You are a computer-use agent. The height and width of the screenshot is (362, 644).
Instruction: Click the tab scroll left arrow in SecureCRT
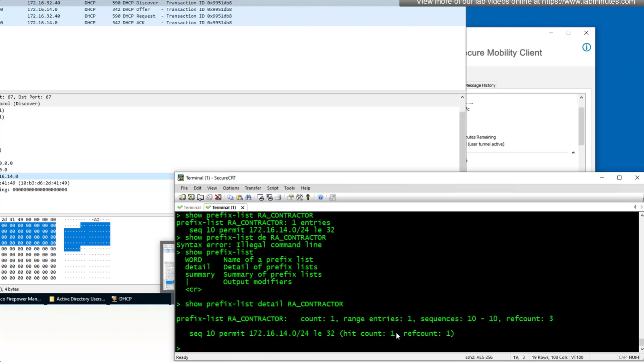click(635, 207)
